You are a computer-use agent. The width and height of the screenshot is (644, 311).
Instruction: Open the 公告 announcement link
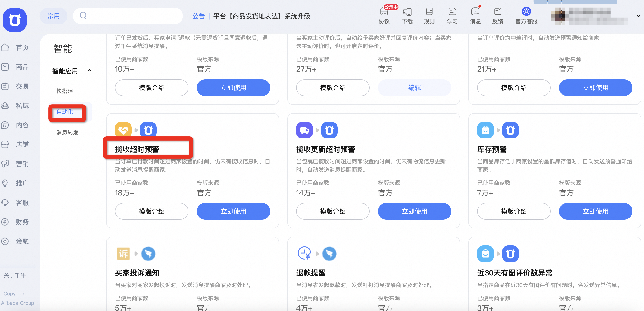click(198, 16)
